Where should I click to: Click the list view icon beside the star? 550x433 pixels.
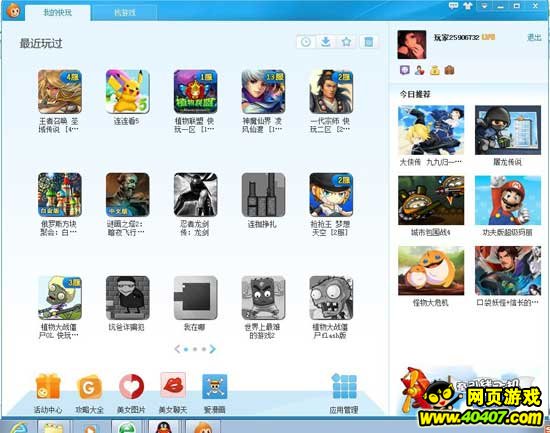[x=368, y=42]
